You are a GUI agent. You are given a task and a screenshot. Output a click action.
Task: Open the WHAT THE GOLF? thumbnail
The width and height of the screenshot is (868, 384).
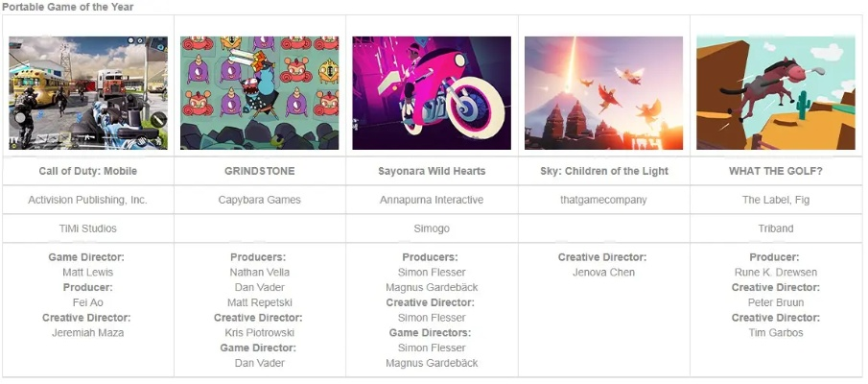pos(776,93)
